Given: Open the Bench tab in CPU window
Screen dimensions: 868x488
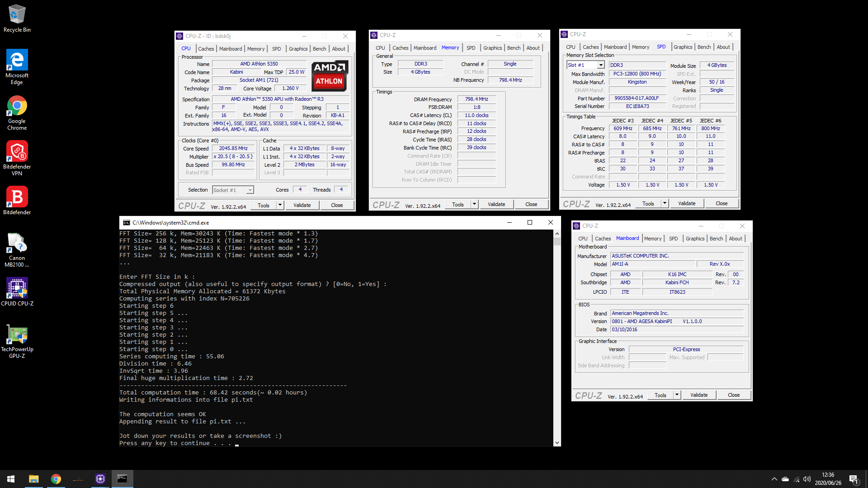Looking at the screenshot, I should tap(319, 49).
